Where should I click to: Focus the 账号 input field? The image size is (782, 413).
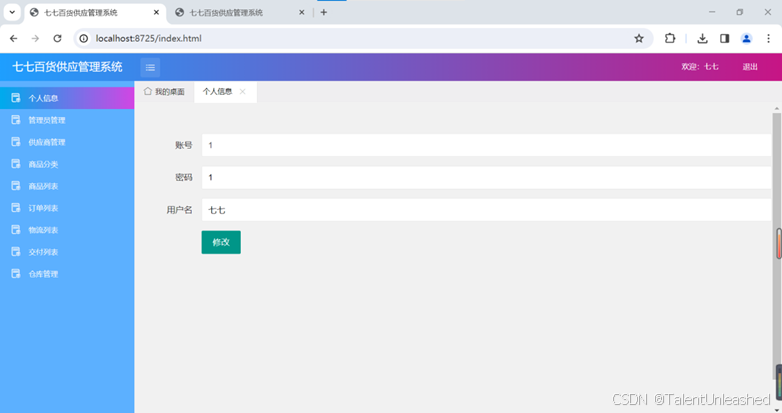coord(486,145)
